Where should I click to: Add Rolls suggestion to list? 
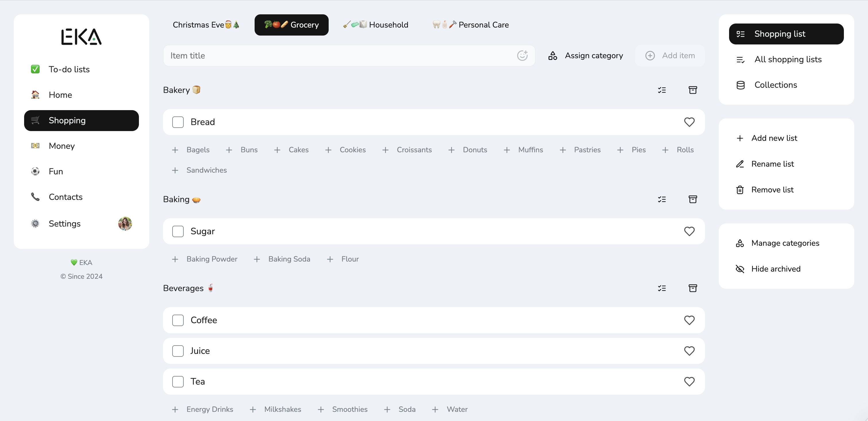678,150
